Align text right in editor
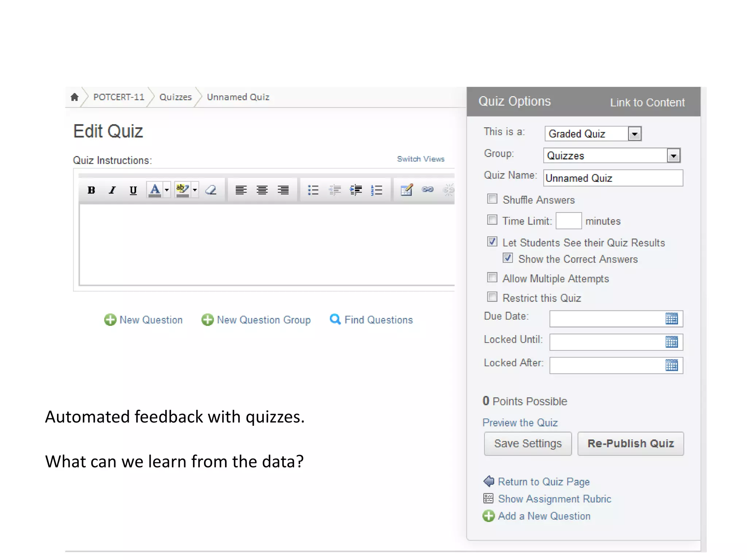 [283, 190]
